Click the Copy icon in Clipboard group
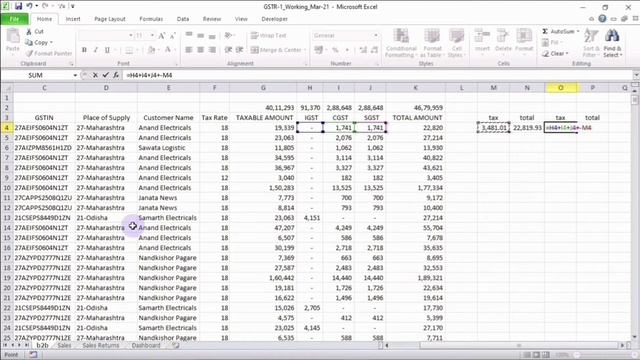The width and height of the screenshot is (640, 360). [29, 42]
